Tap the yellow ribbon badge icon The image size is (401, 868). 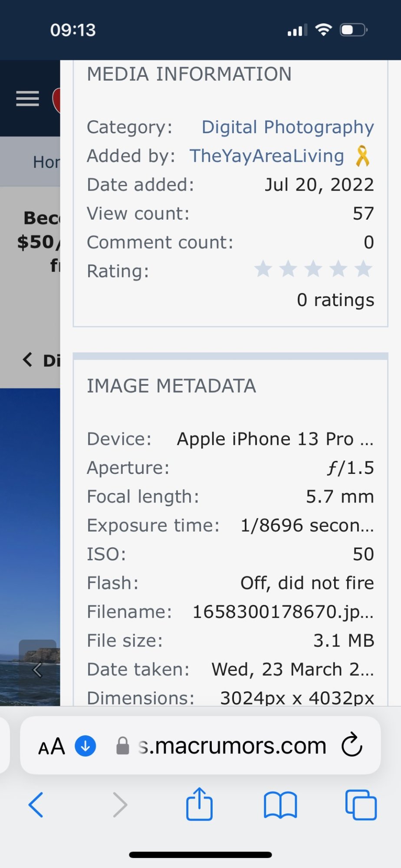pos(362,156)
